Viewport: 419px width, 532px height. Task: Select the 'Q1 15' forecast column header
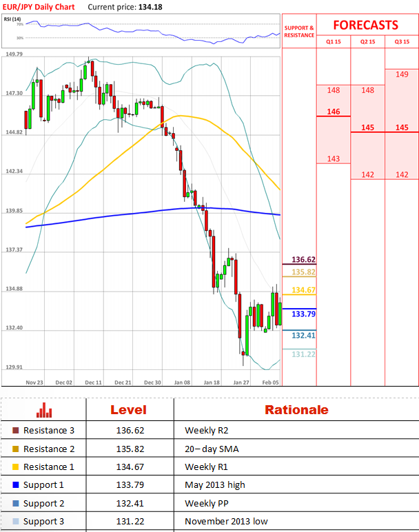(x=333, y=42)
